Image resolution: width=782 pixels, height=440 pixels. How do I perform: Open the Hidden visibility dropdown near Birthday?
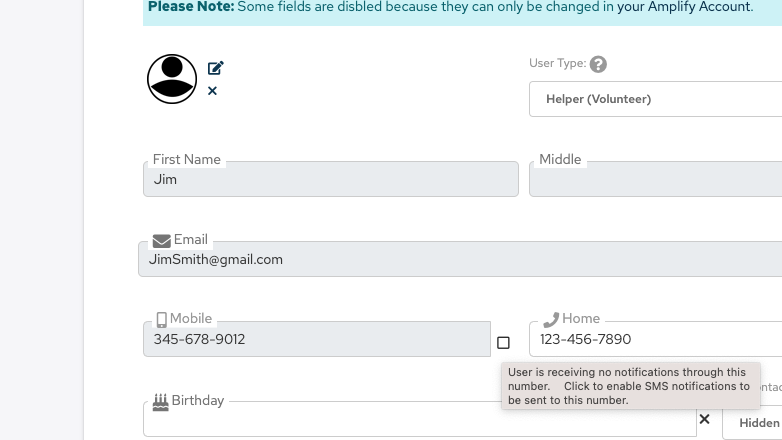[755, 423]
